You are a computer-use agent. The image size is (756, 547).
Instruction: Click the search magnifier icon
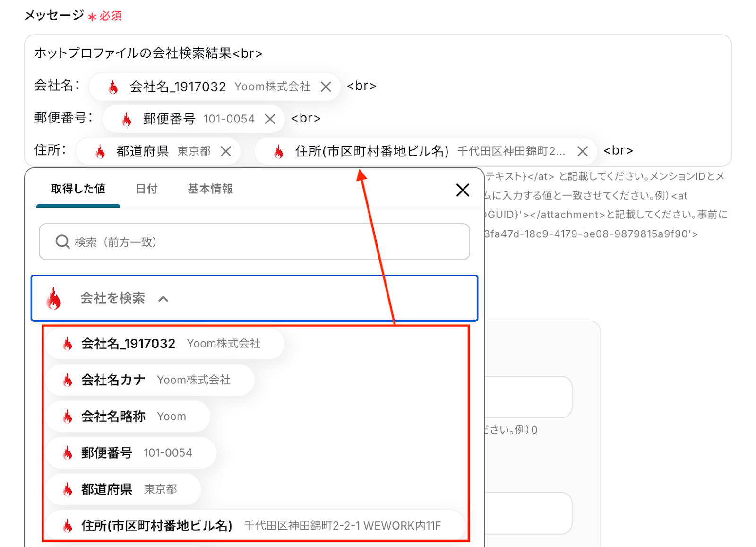(x=62, y=242)
